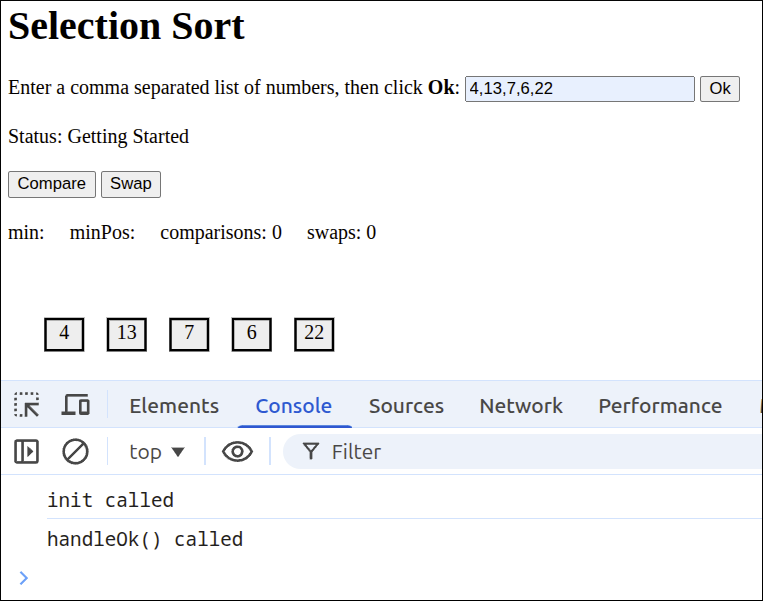Toggle the device toolbar icon
Screen dimensions: 763x601
[76, 405]
